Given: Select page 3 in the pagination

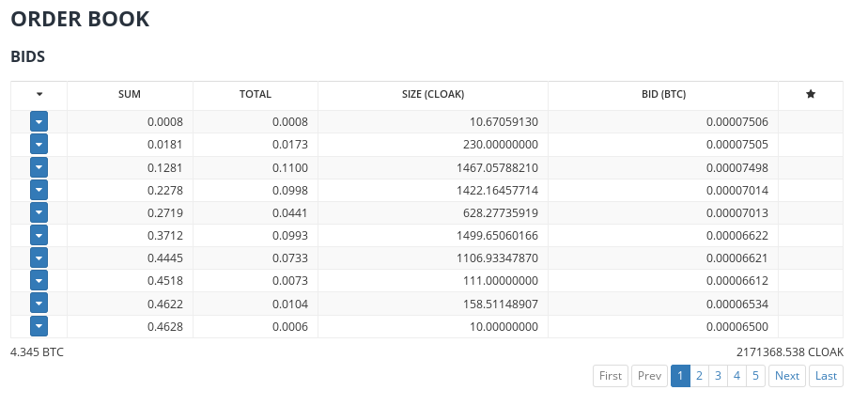Looking at the screenshot, I should [718, 376].
